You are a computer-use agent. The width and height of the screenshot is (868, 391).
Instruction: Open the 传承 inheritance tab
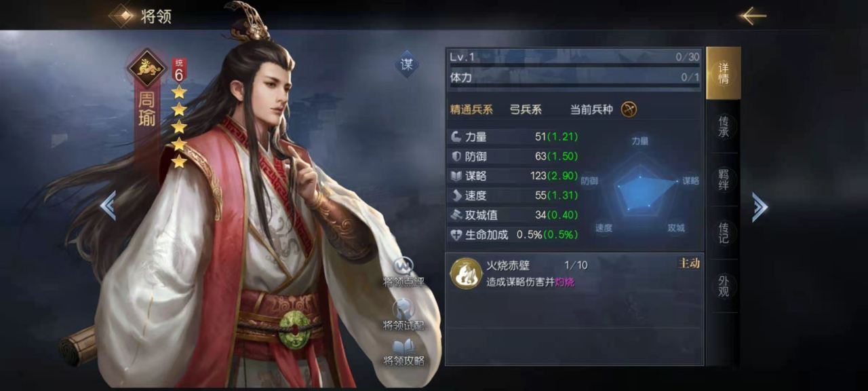pyautogui.click(x=723, y=127)
